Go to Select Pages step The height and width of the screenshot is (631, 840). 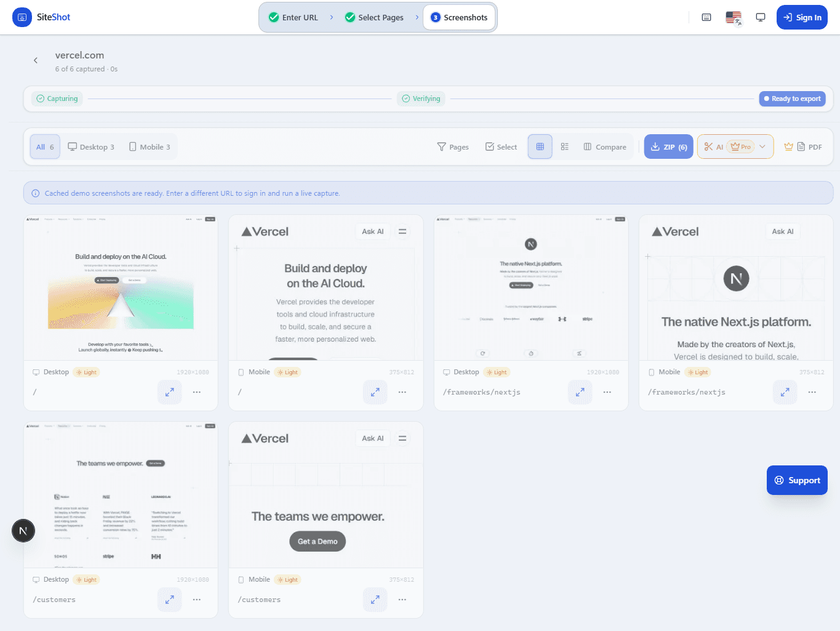(x=374, y=17)
